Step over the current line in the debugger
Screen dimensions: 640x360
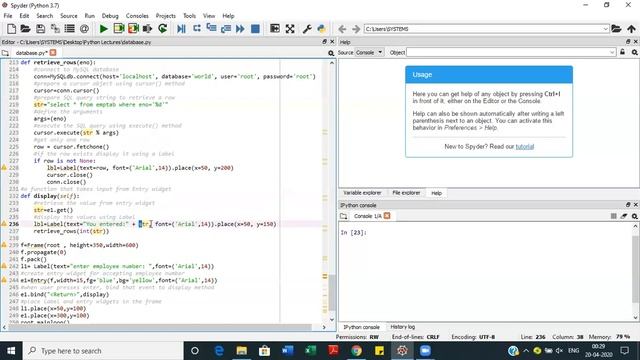[x=197, y=29]
